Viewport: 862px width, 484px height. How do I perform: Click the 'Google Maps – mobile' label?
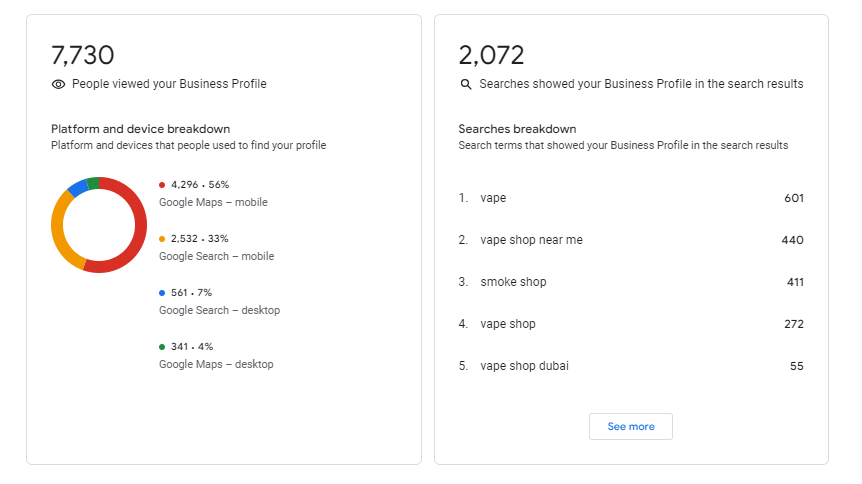point(213,202)
